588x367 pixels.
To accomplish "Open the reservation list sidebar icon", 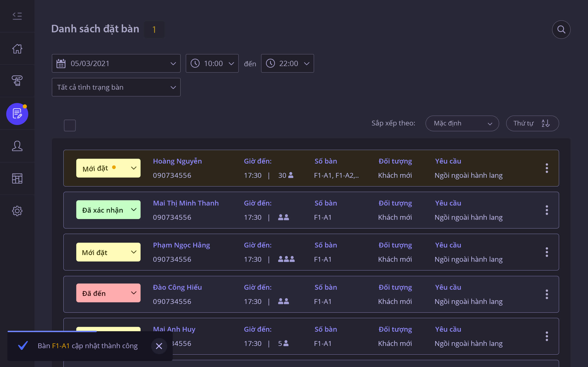I will pyautogui.click(x=17, y=114).
